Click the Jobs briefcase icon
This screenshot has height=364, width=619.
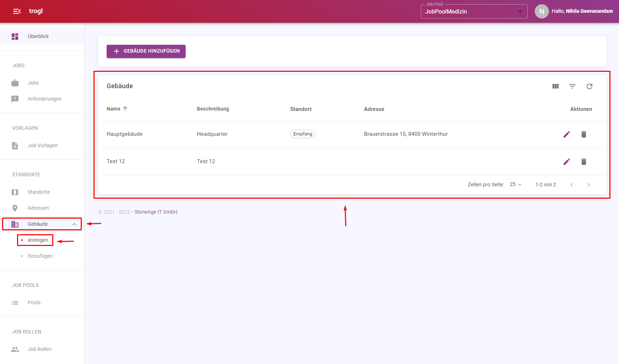(15, 83)
